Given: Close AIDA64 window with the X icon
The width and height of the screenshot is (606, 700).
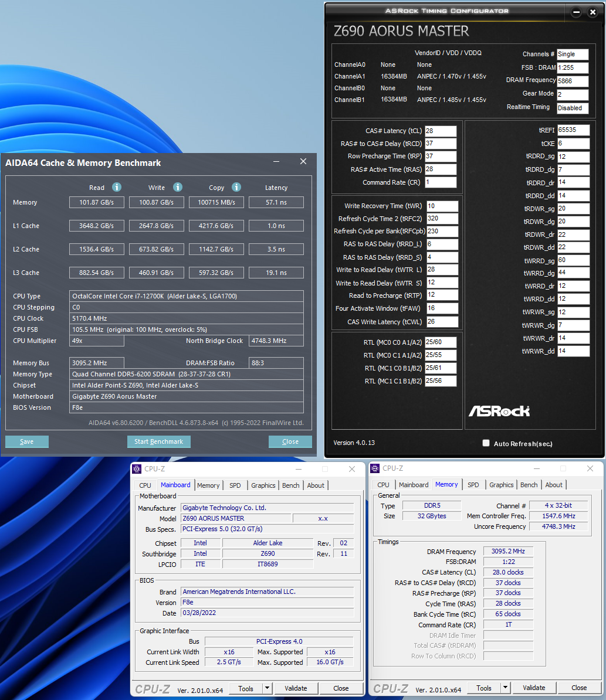Looking at the screenshot, I should point(303,162).
